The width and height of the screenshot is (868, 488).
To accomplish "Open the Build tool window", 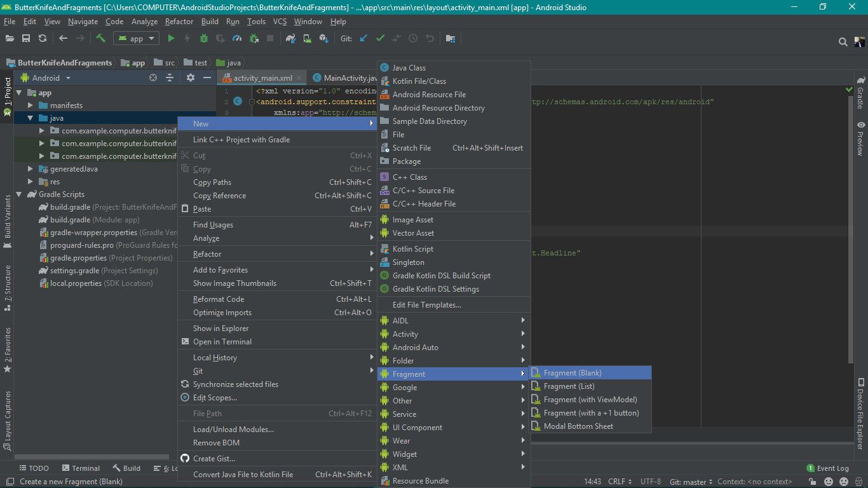I will [x=126, y=468].
